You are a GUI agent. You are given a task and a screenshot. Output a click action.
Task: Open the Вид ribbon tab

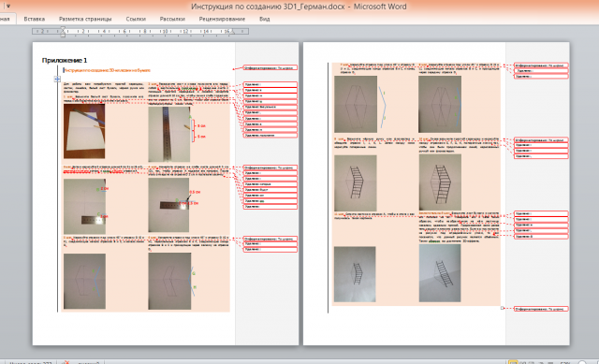264,19
